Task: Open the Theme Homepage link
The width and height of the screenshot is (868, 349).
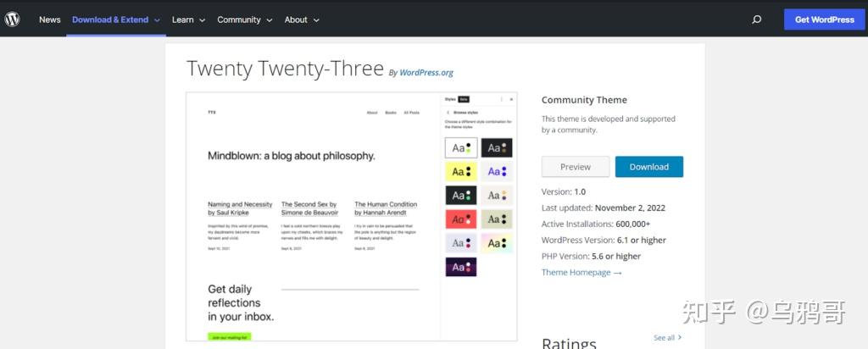Action: (581, 273)
